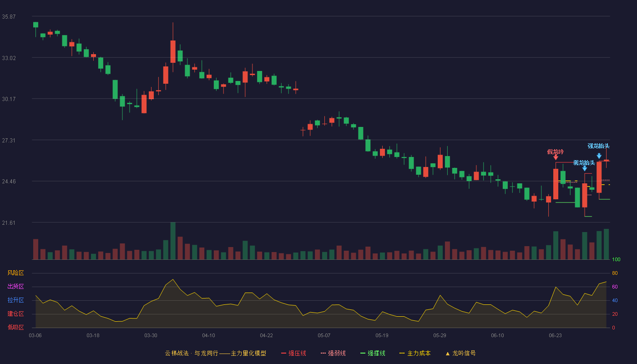Click the 05-19 date label
The width and height of the screenshot is (637, 364).
click(382, 335)
